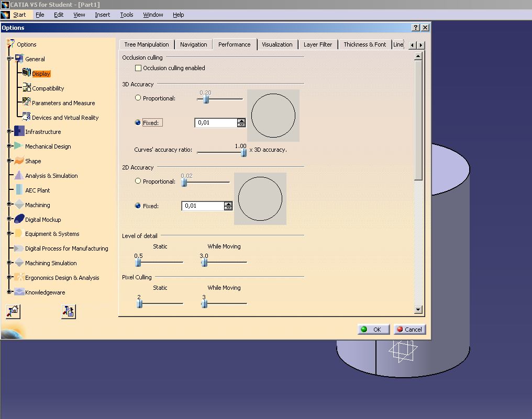Switch to the Tree Manipulation tab

[147, 44]
